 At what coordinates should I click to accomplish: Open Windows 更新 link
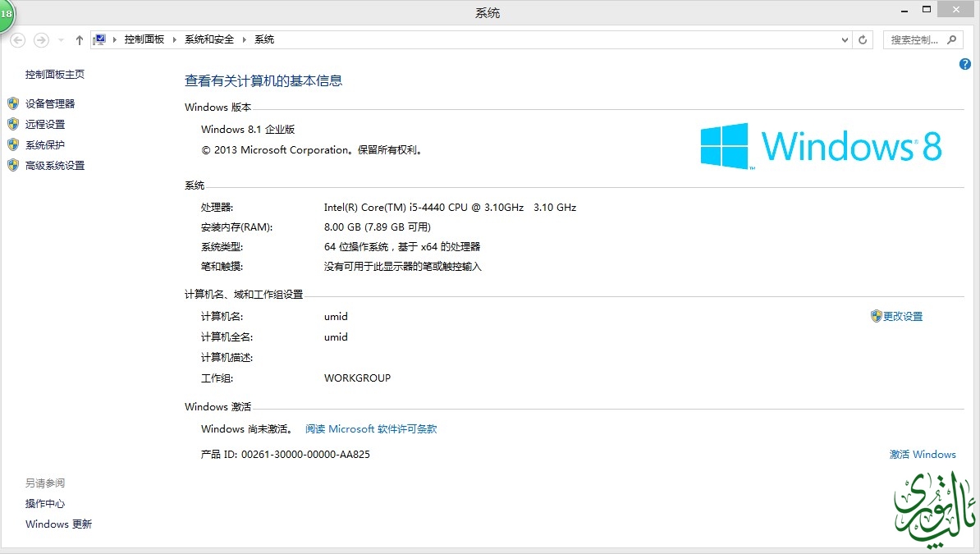59,524
